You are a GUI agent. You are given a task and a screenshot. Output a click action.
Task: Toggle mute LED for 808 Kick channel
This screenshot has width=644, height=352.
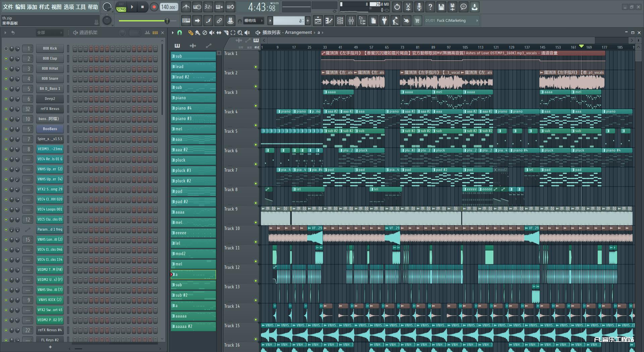[x=6, y=49]
